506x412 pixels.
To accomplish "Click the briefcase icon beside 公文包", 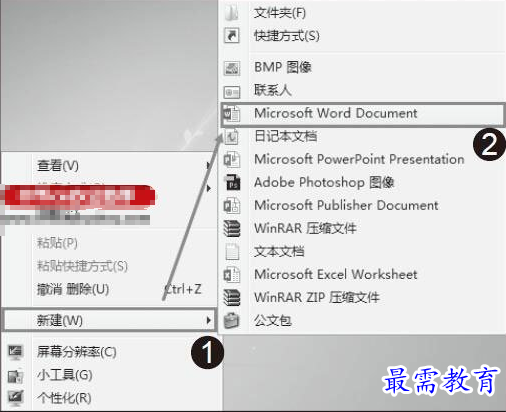I will click(x=231, y=321).
